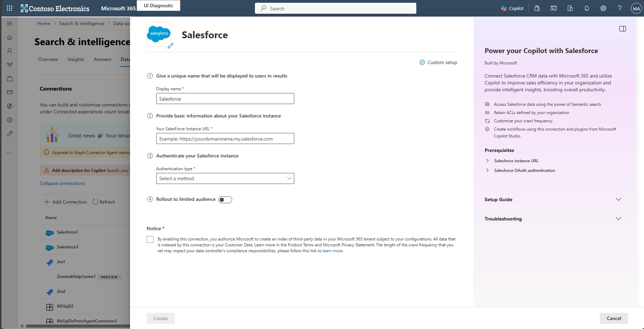
Task: Open the wrench icon in the left sidebar
Action: (9, 134)
